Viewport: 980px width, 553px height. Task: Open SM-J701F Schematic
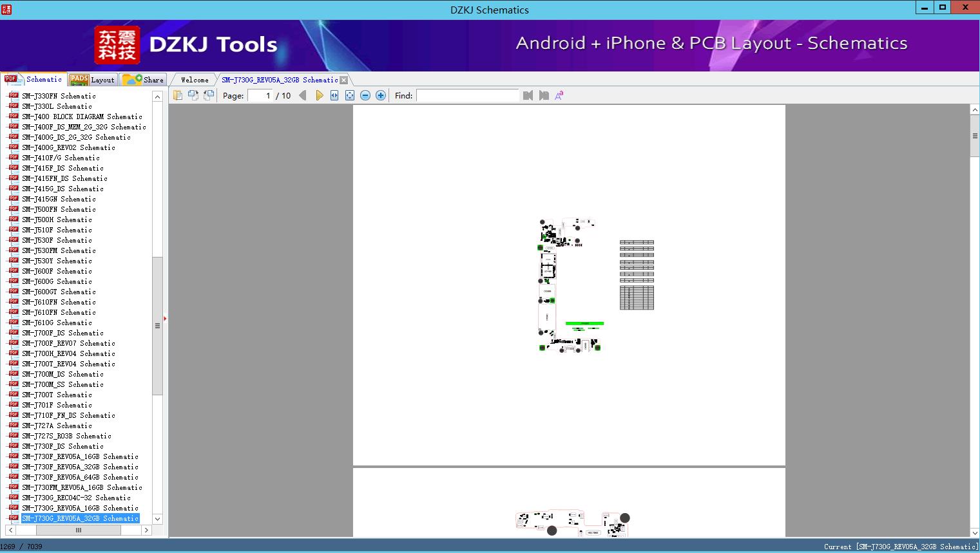click(x=57, y=405)
